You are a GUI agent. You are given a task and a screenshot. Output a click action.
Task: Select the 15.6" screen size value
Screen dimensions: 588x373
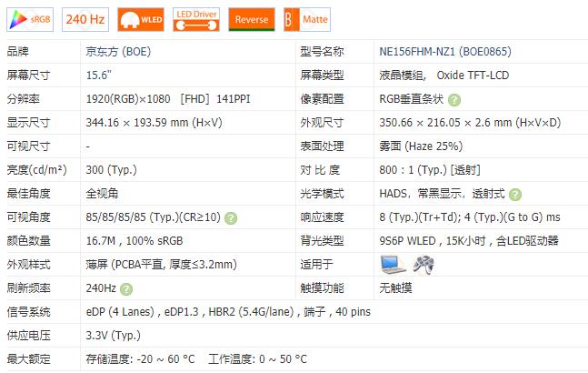coord(99,75)
